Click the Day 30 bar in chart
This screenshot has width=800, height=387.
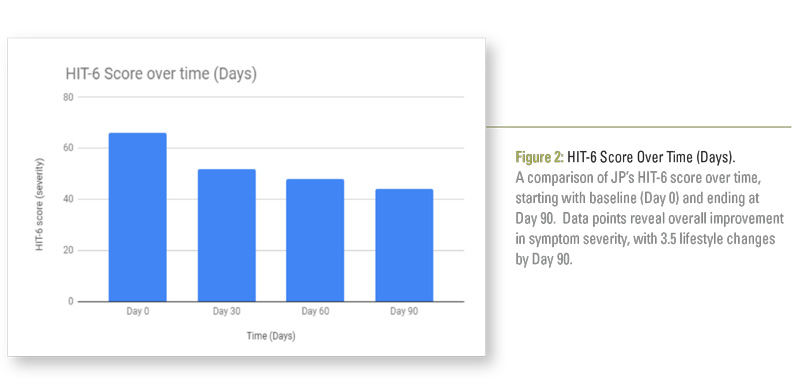point(227,235)
